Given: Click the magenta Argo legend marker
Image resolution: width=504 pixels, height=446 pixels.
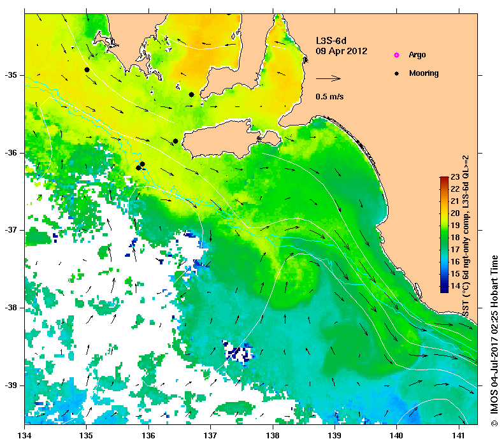Looking at the screenshot, I should [397, 55].
